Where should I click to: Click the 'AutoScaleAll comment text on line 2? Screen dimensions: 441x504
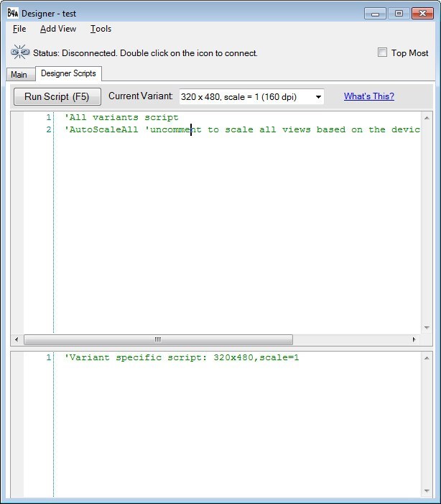click(x=242, y=129)
